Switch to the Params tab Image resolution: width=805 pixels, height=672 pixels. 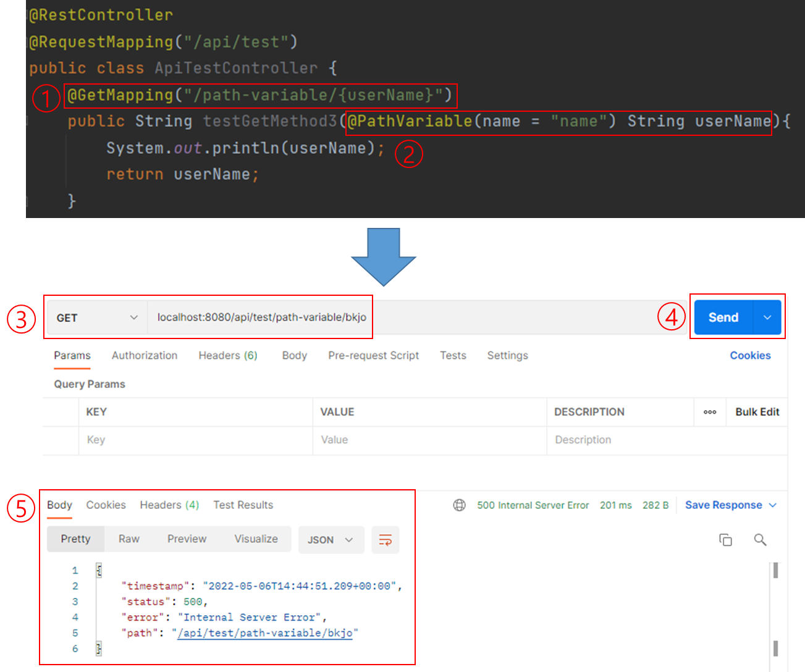tap(72, 356)
